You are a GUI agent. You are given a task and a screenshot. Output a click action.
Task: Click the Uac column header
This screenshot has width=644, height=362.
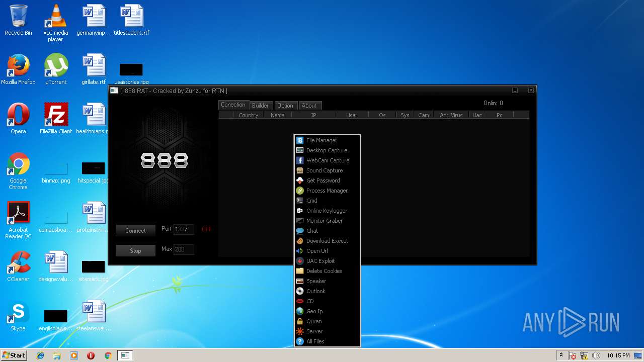477,115
